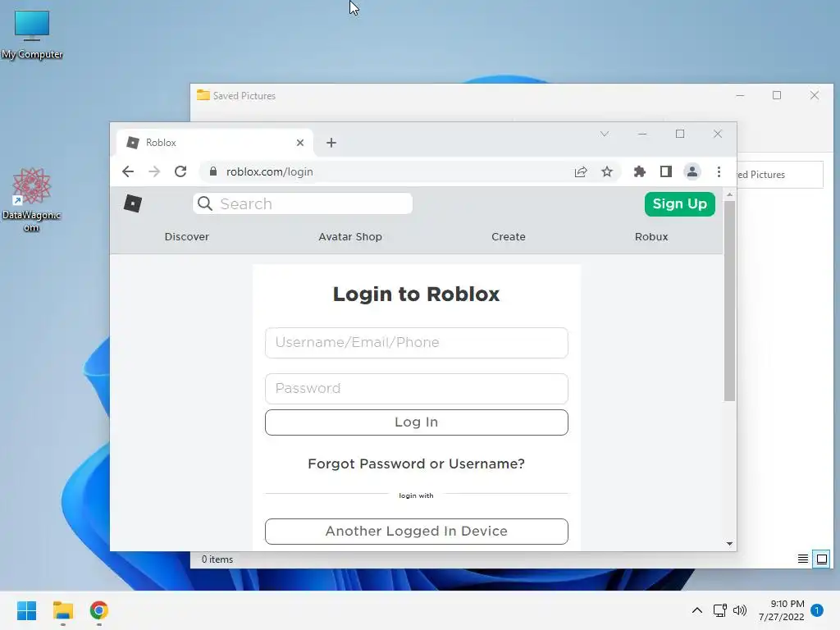Viewport: 840px width, 630px height.
Task: Minimize the Chrome window
Action: [x=642, y=134]
